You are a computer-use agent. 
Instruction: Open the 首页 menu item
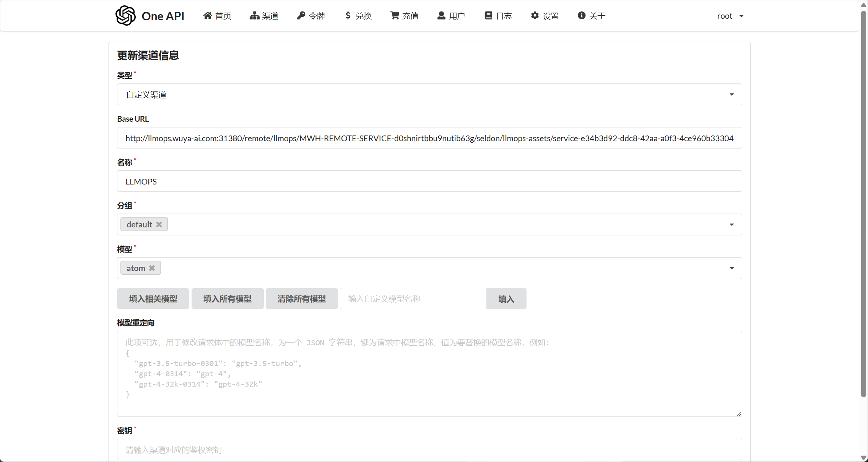pos(217,16)
